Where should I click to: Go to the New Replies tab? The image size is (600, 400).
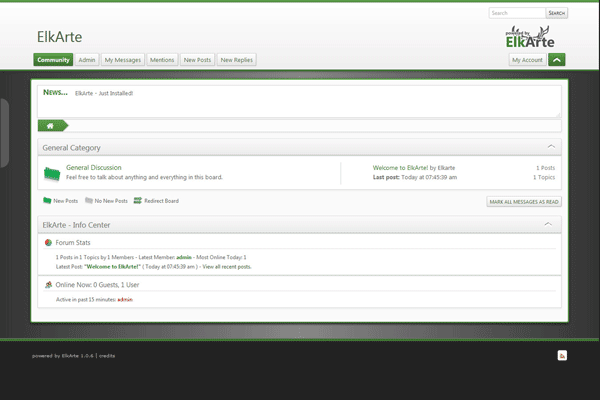click(236, 60)
